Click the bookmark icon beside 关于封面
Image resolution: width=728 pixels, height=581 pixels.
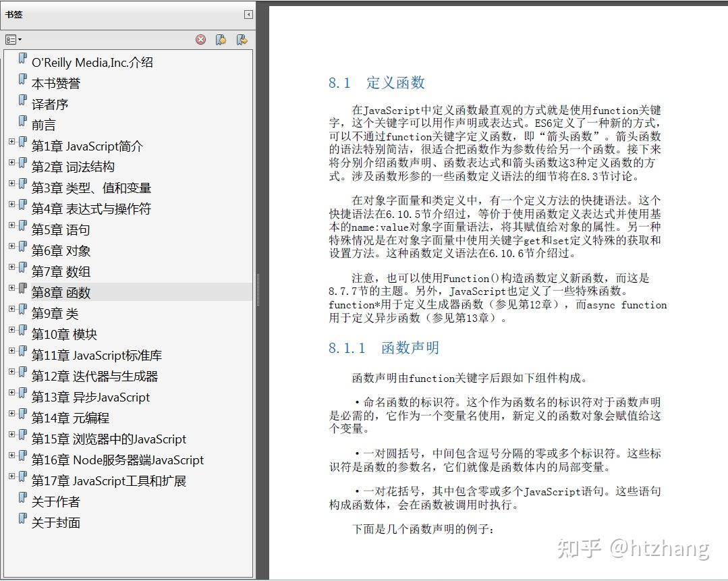click(x=23, y=522)
